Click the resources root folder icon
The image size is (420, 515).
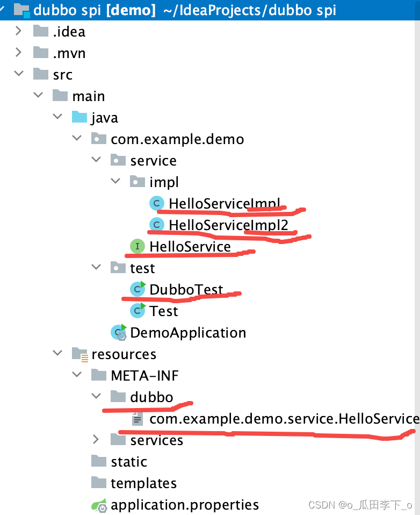coord(80,354)
